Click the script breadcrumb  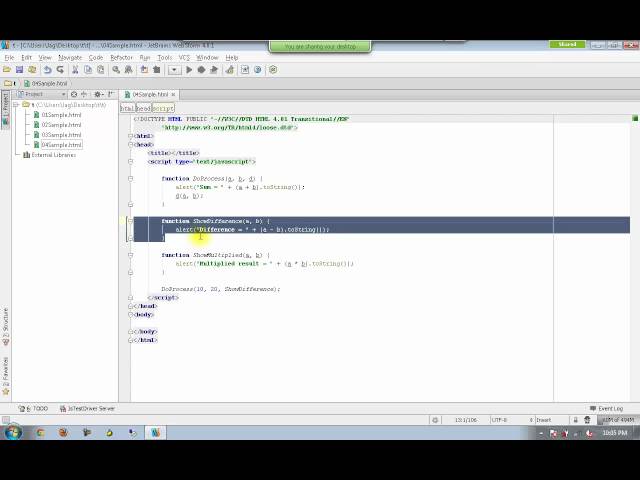[x=163, y=108]
